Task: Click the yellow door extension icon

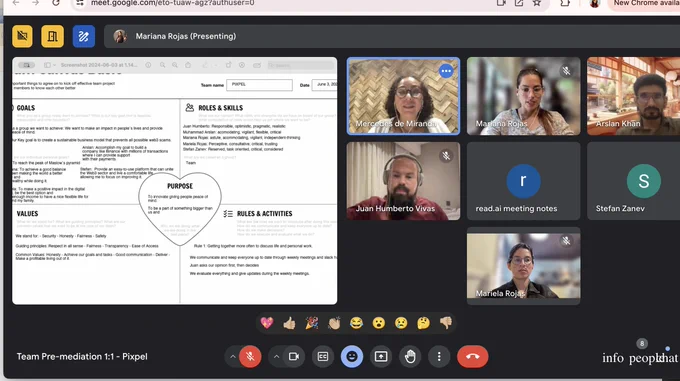Action: click(x=52, y=36)
